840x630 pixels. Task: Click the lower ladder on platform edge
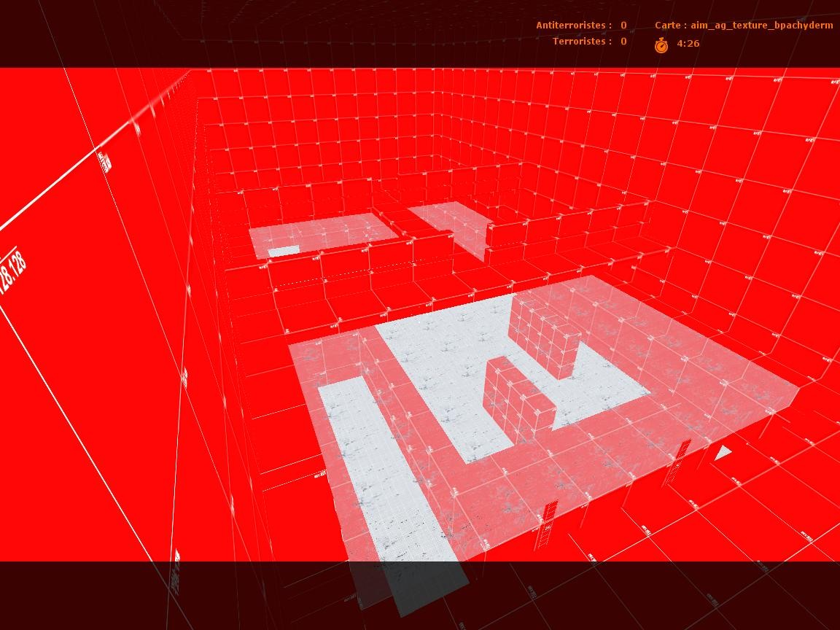click(545, 526)
